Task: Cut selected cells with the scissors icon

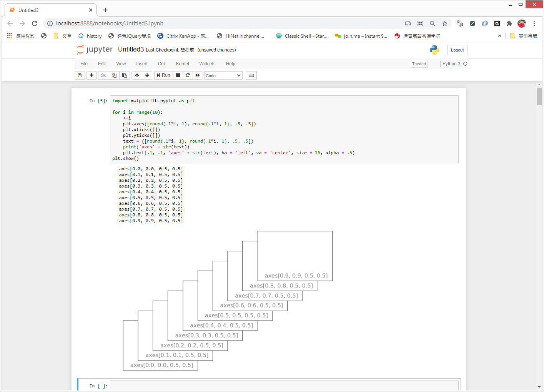Action: [x=103, y=75]
